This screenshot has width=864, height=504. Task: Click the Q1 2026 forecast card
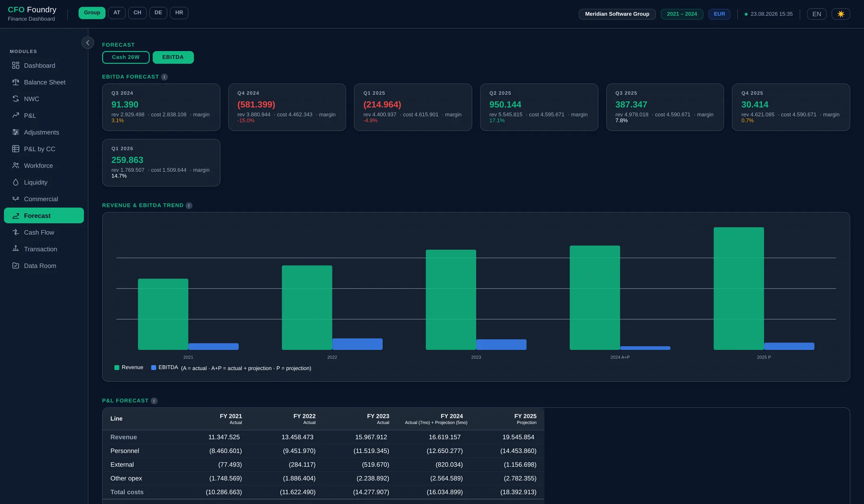[x=161, y=163]
